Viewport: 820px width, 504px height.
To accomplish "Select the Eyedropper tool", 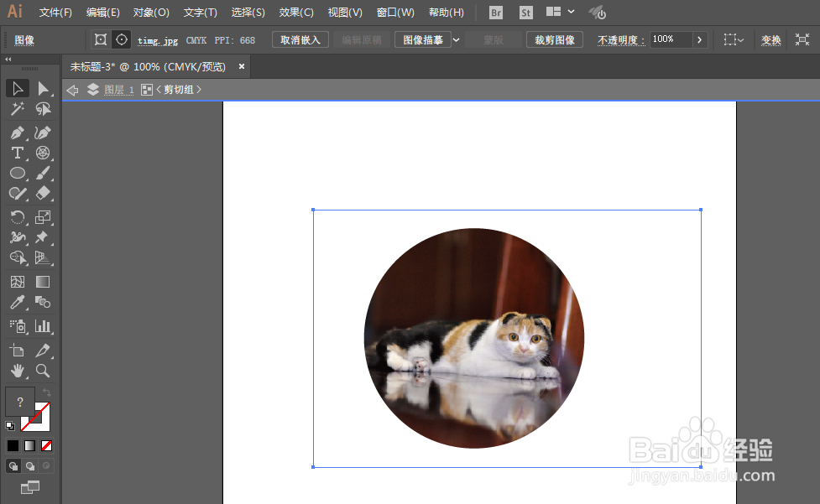I will tap(18, 303).
